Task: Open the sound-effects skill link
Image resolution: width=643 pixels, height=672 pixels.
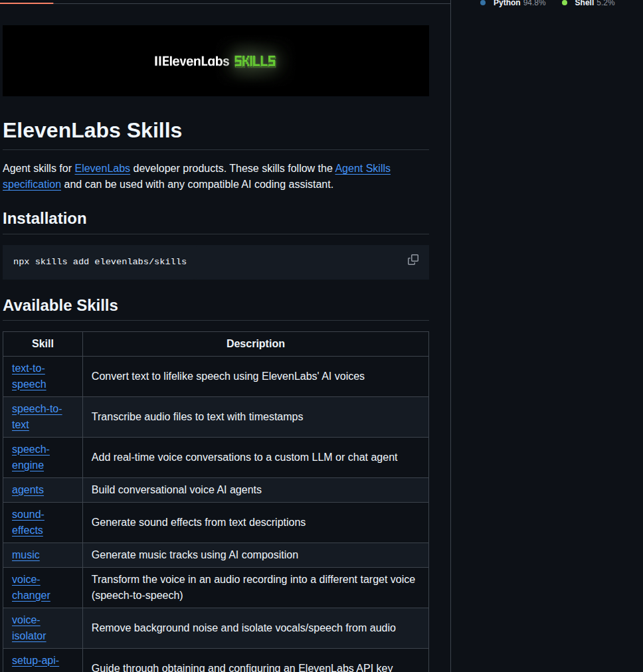Action: pyautogui.click(x=28, y=523)
